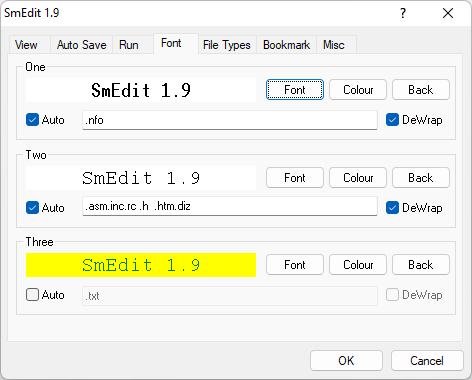Open the Auto Save tab

pyautogui.click(x=81, y=45)
